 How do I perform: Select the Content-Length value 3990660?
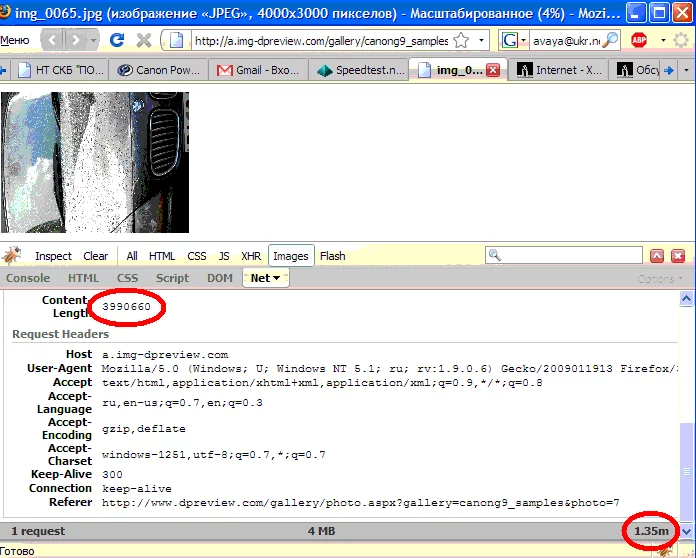127,307
